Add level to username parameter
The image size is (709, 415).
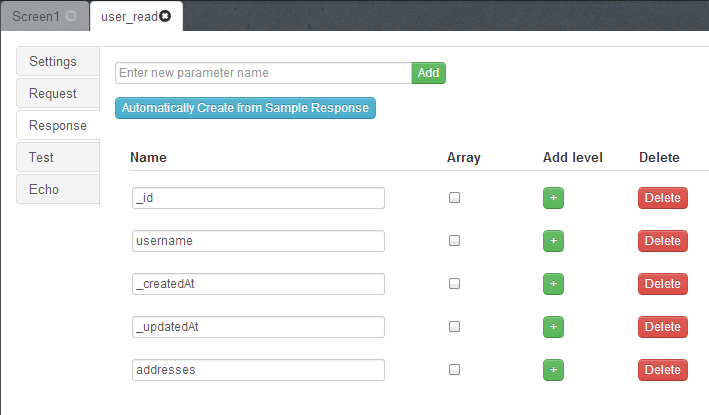point(554,241)
